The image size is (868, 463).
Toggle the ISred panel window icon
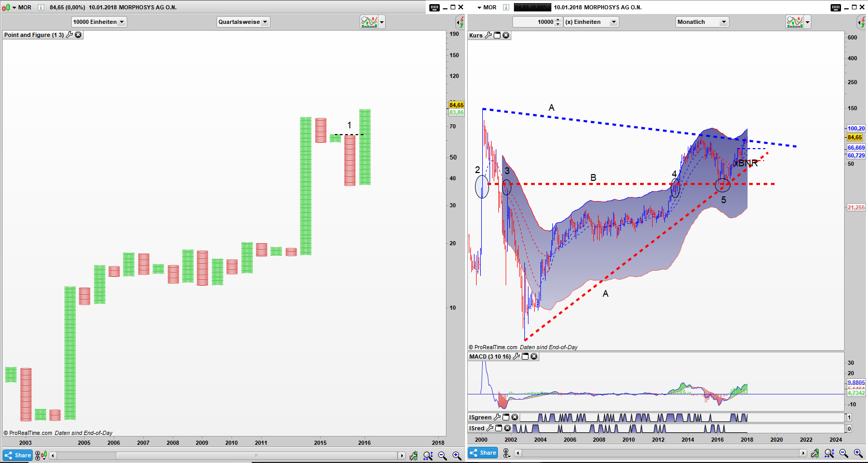498,428
